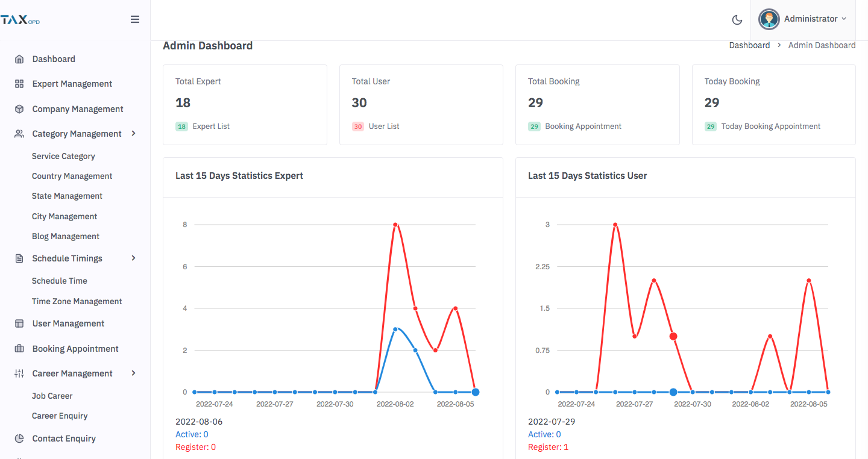Toggle dark mode with the moon icon

point(737,20)
